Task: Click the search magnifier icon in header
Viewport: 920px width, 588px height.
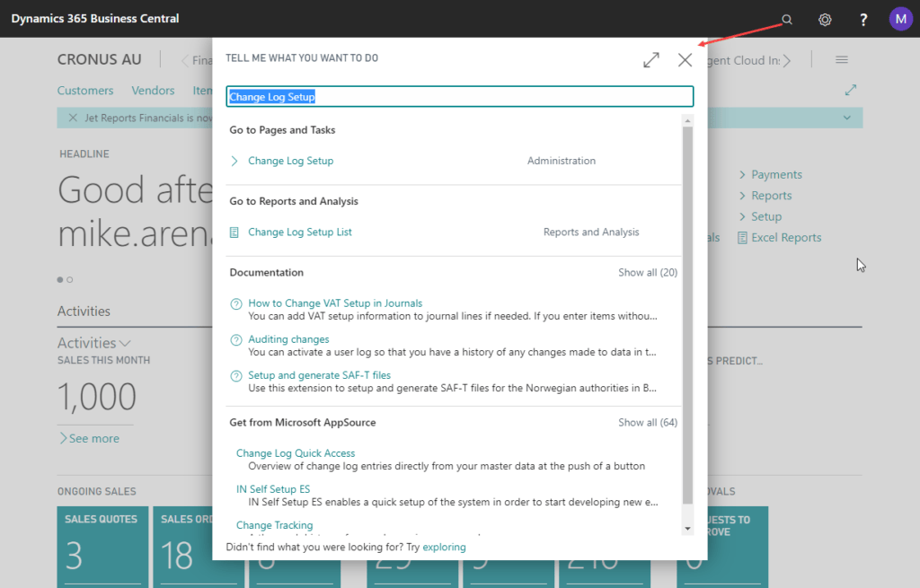Action: pos(787,20)
